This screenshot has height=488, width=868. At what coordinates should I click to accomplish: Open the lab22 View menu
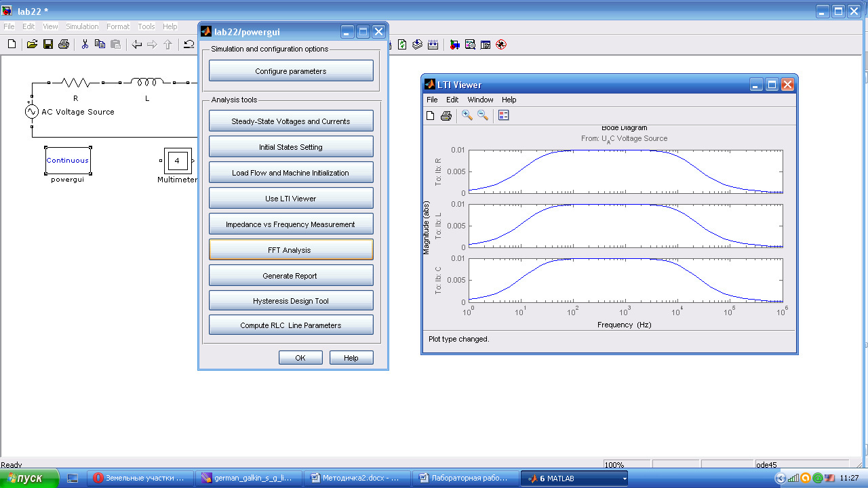click(51, 26)
